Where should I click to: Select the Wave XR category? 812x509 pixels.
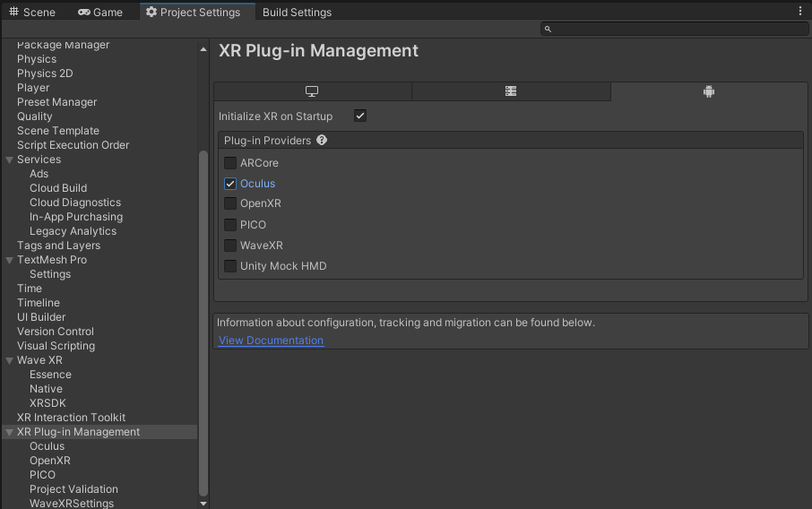coord(39,360)
